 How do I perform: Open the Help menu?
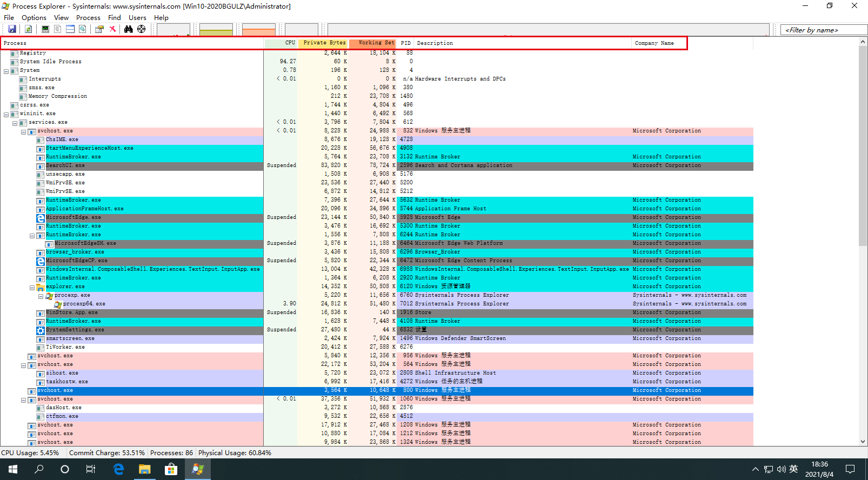click(161, 17)
